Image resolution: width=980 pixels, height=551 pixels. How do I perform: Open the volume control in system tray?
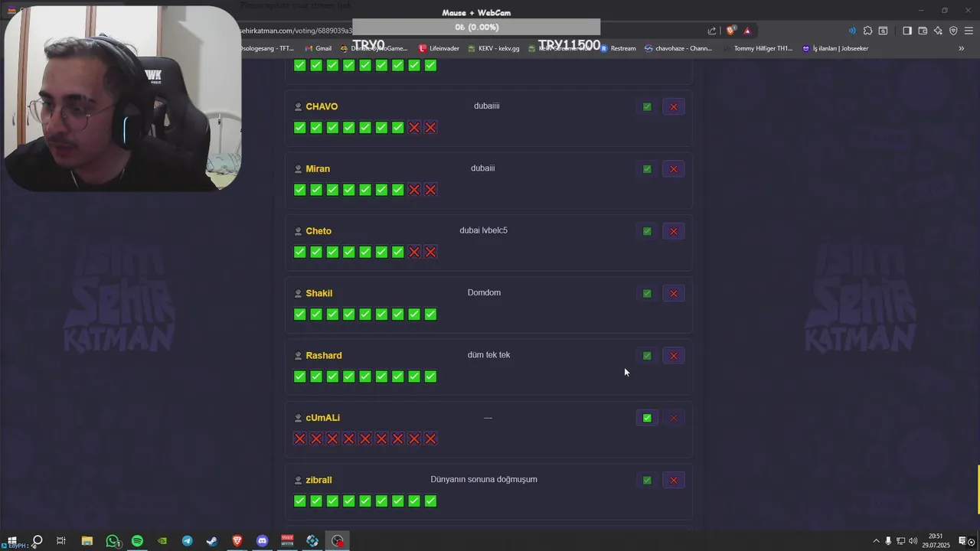click(x=913, y=541)
